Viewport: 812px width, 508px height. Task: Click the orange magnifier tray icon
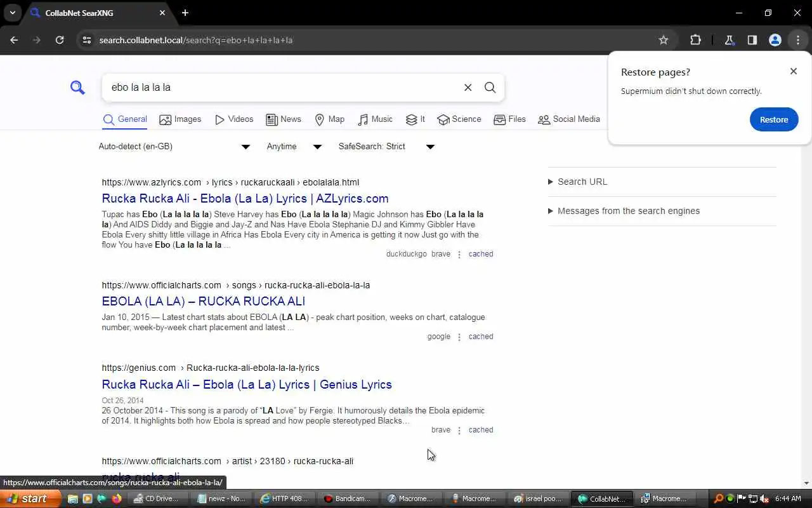click(719, 498)
